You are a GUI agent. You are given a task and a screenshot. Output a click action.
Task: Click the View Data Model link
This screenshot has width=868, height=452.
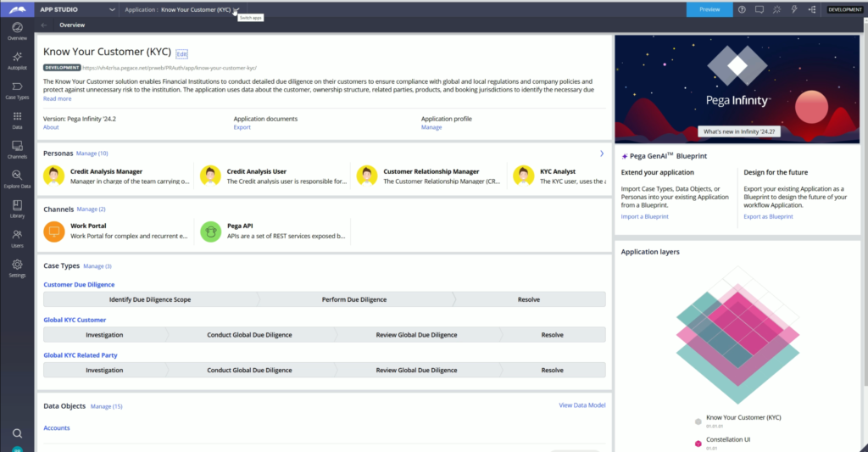pyautogui.click(x=581, y=405)
